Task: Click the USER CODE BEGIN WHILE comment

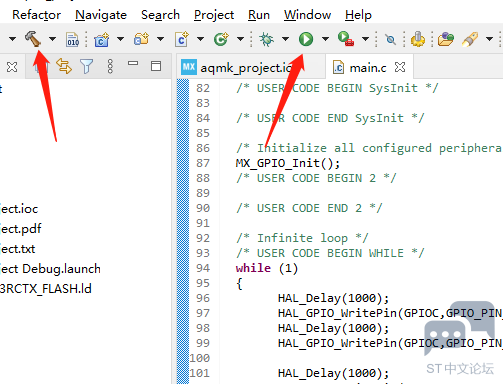Action: point(330,253)
